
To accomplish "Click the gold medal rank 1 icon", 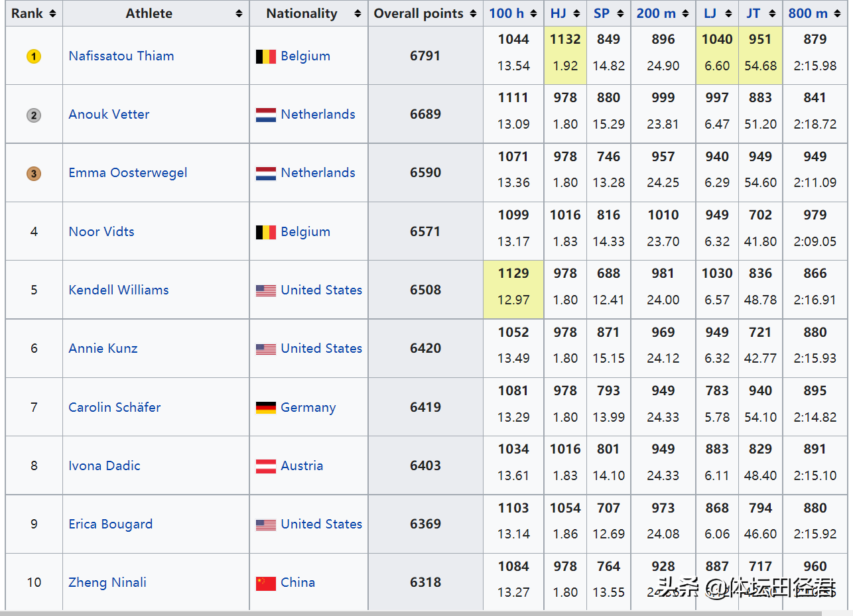I will [34, 56].
